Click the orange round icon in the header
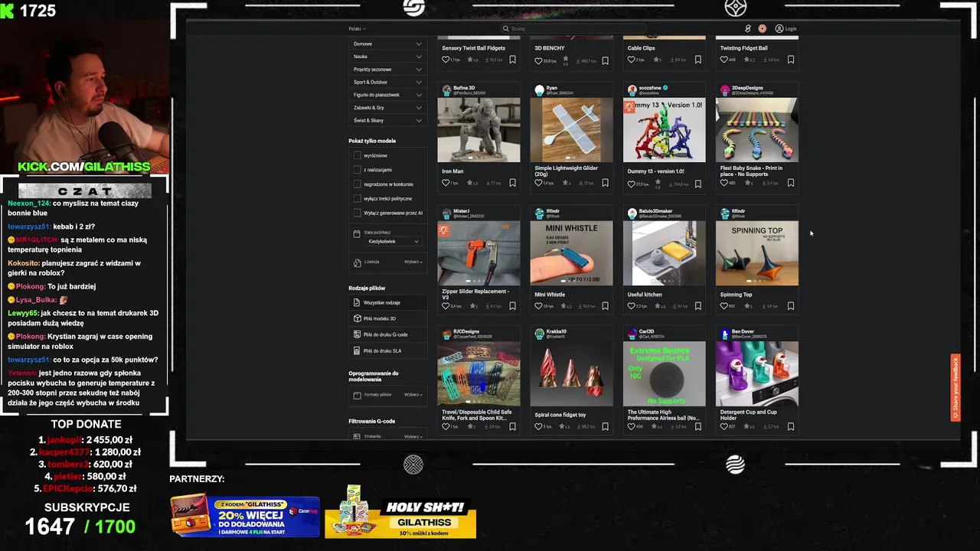The image size is (980, 551). click(762, 28)
